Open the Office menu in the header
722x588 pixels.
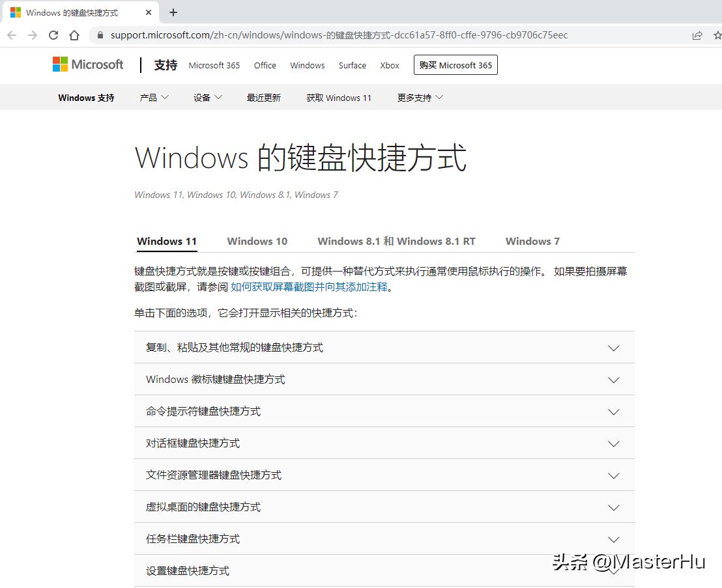click(265, 65)
